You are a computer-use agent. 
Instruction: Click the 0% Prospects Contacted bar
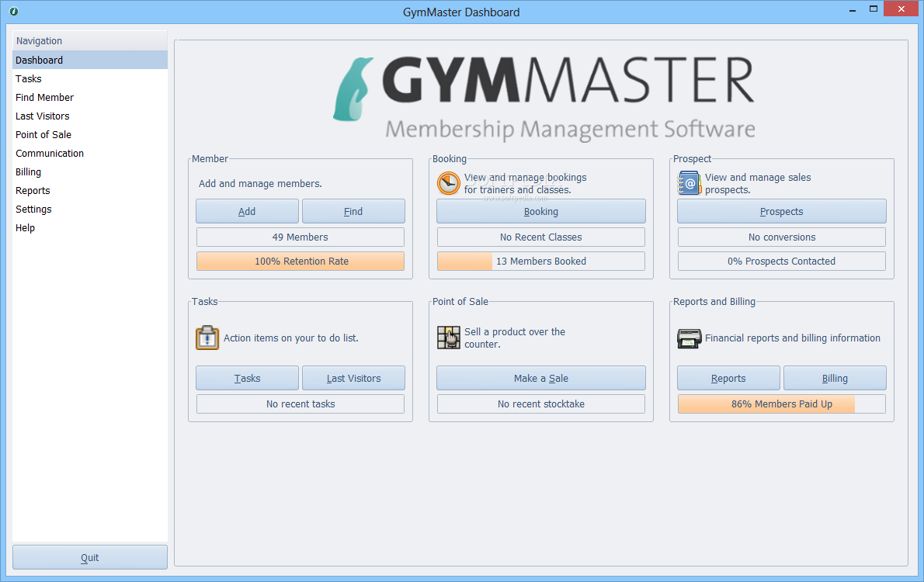click(781, 261)
